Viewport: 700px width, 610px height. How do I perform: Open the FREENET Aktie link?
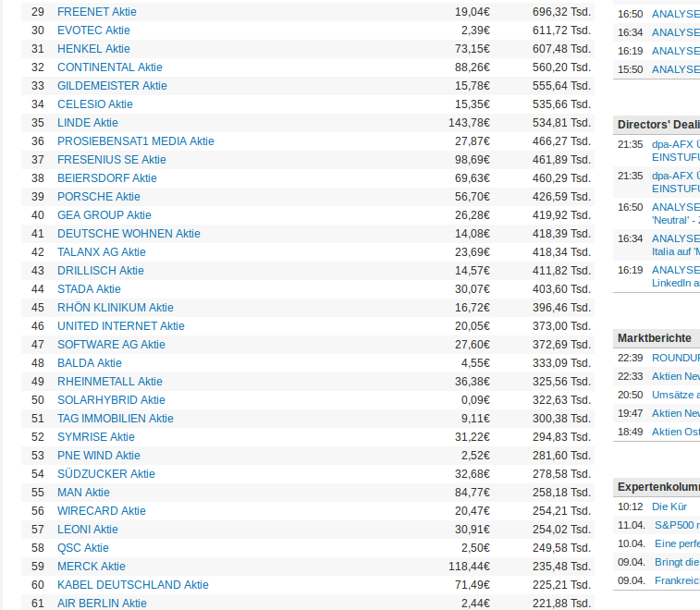coord(97,12)
